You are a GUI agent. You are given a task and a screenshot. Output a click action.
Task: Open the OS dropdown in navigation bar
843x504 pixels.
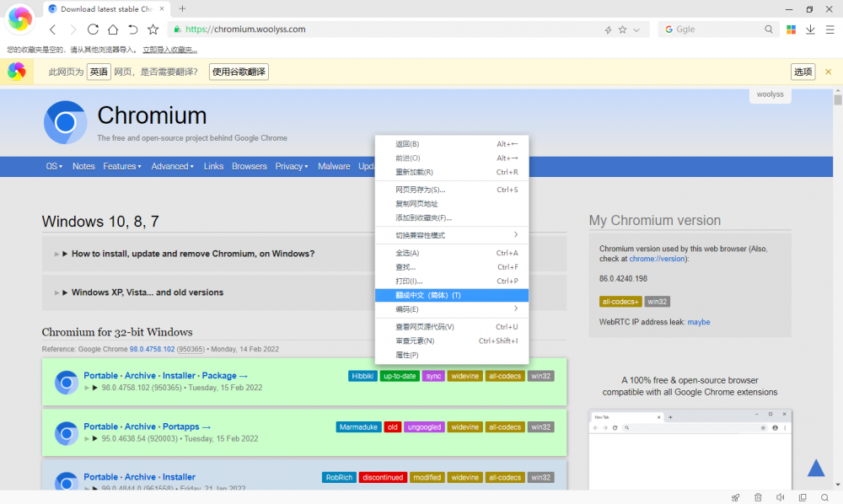(54, 167)
